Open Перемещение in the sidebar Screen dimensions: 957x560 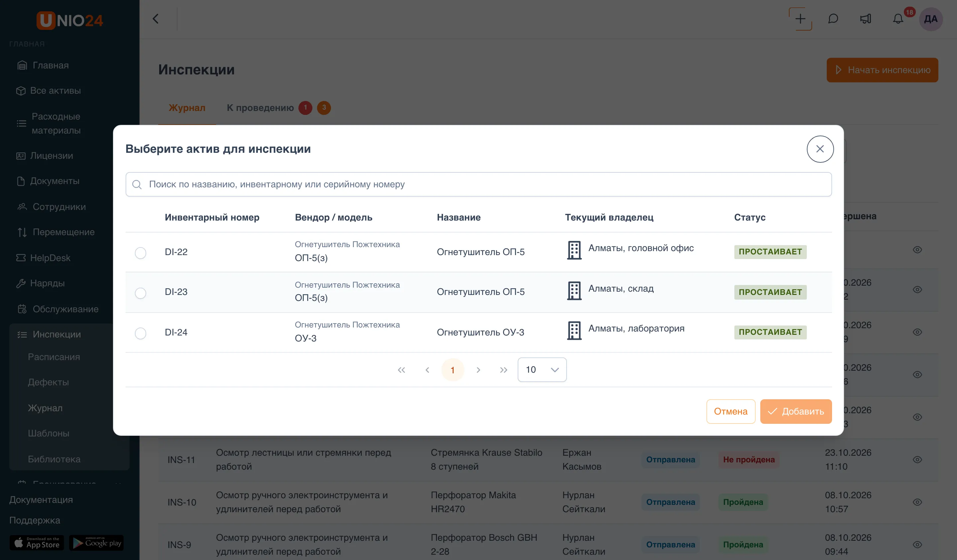pos(64,232)
